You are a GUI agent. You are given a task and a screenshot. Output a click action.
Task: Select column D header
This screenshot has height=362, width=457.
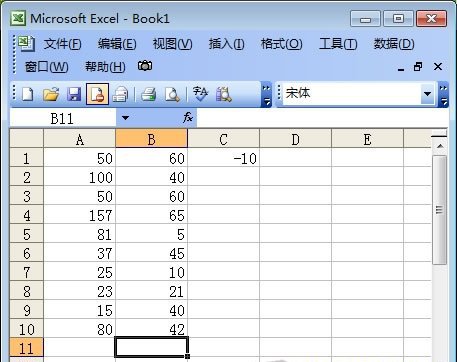(x=295, y=139)
